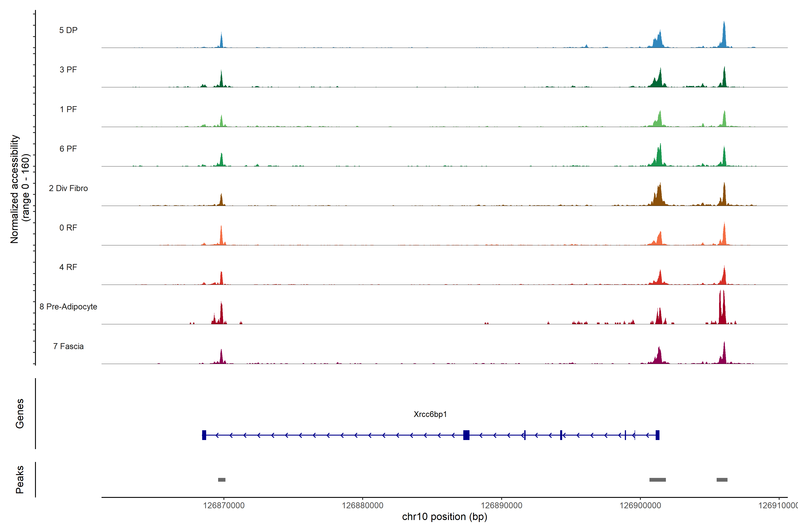Image resolution: width=798 pixels, height=532 pixels.
Task: Click the chr10 position axis title
Action: click(x=444, y=517)
